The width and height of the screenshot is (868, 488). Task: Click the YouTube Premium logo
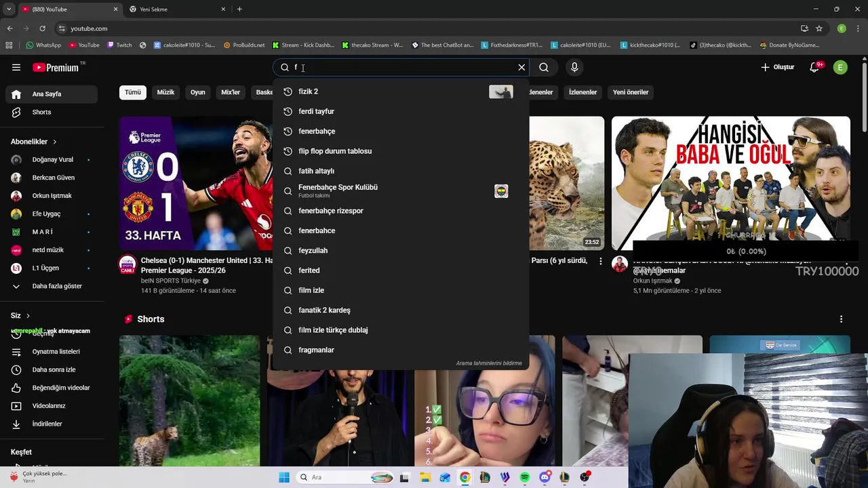(56, 67)
